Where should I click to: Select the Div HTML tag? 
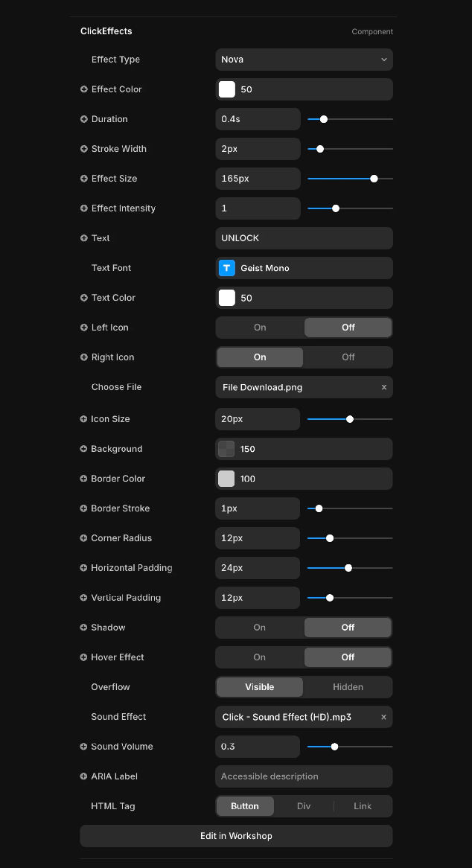pos(304,806)
